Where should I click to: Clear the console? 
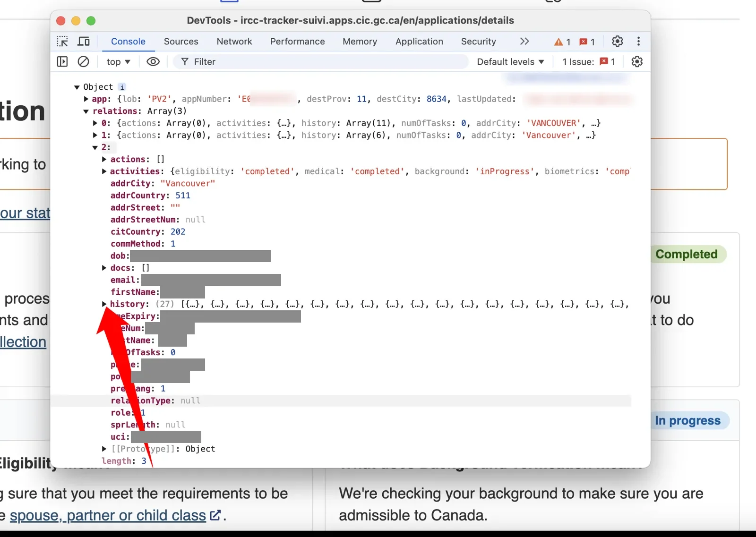tap(83, 62)
